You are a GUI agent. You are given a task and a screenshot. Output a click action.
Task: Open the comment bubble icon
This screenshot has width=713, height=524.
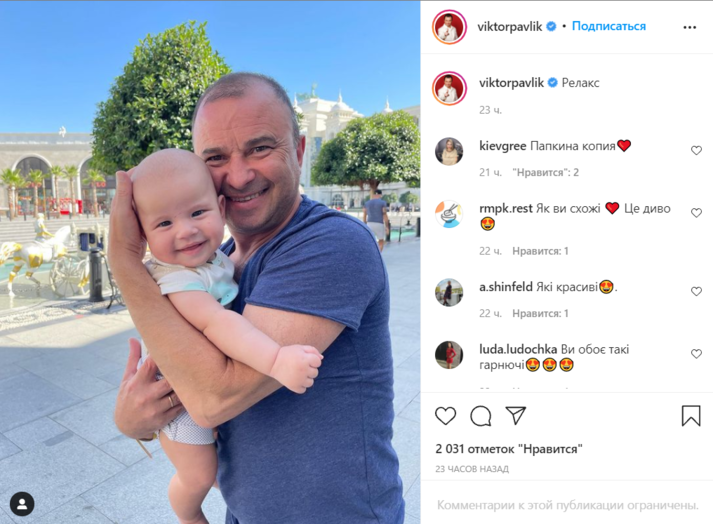click(x=481, y=416)
